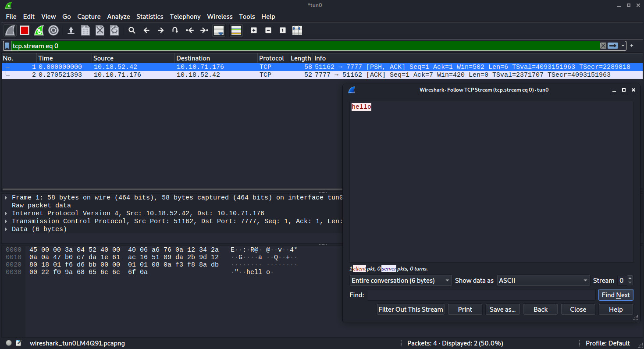Click in the tcp.stream eq 0 filter field
This screenshot has height=349, width=644.
click(305, 46)
